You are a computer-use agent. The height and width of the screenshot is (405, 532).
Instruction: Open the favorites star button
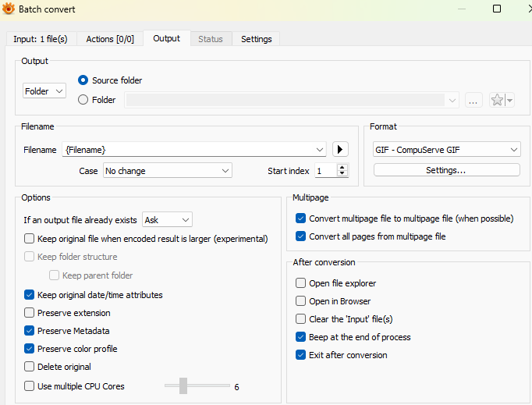point(497,100)
